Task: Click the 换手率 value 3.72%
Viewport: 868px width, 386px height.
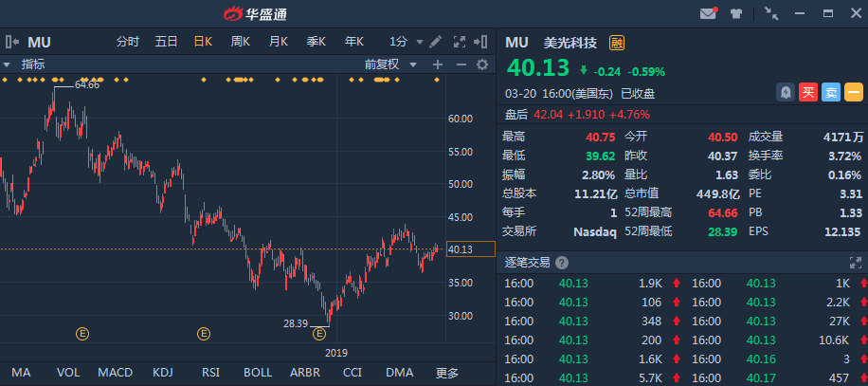Action: click(x=844, y=156)
